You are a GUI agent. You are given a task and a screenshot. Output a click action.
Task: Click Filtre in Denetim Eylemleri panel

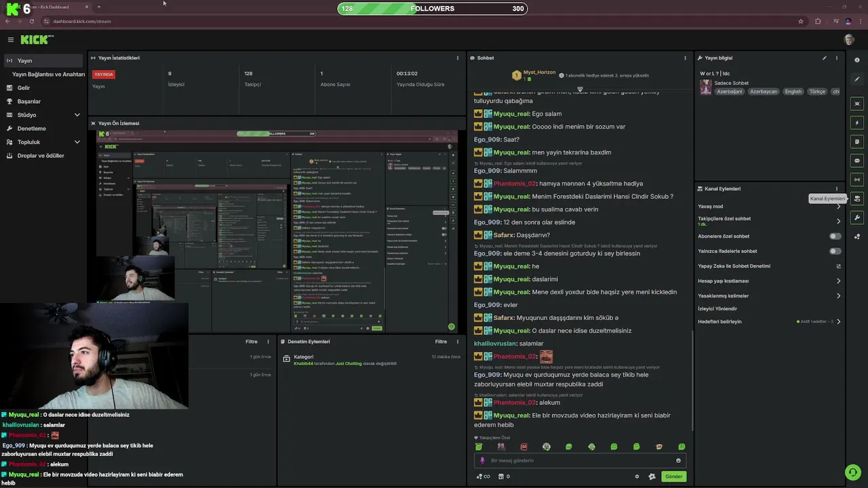[441, 342]
